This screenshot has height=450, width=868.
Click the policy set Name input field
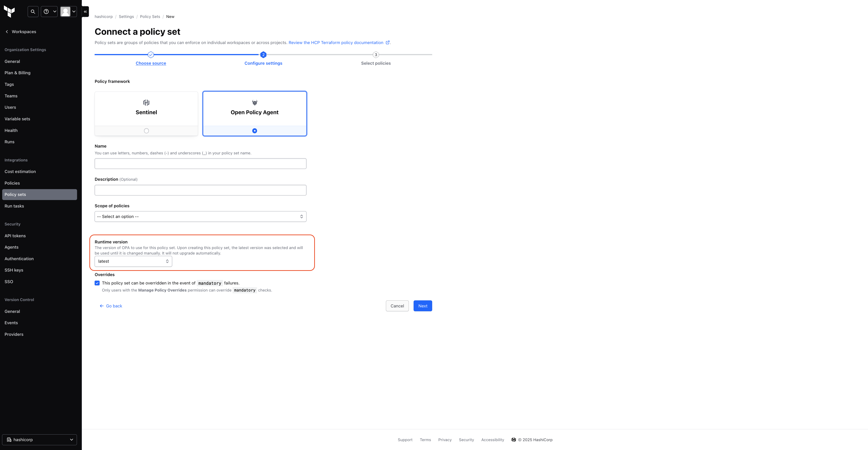click(x=200, y=164)
